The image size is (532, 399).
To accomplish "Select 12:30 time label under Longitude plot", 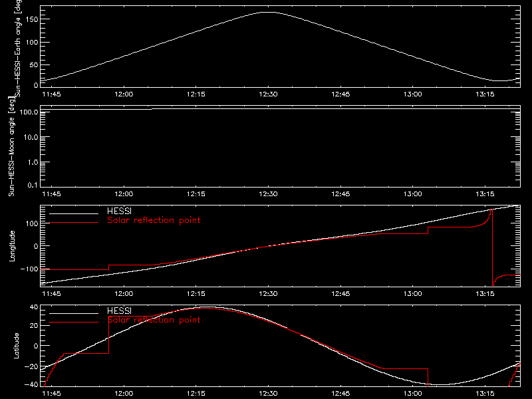I will [268, 293].
